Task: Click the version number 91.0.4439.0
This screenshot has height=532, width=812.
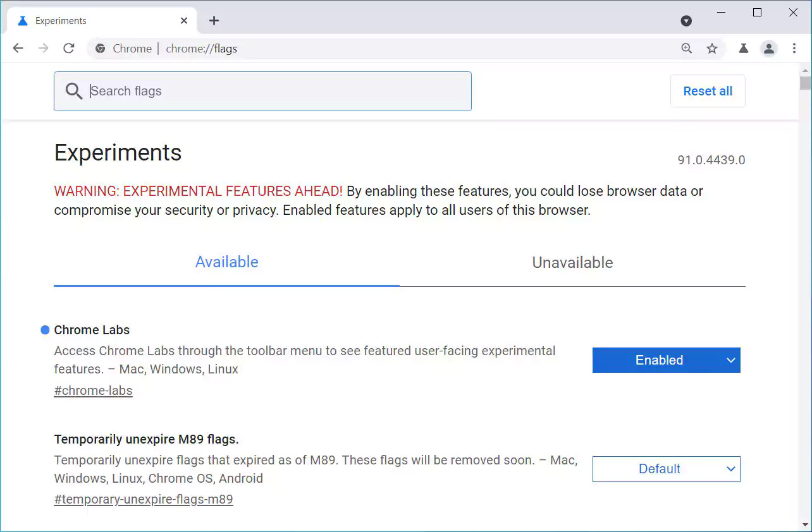Action: [x=711, y=160]
